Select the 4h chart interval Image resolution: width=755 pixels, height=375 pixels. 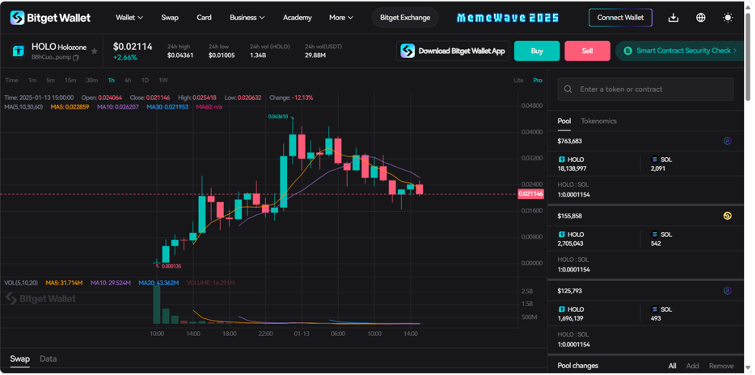point(128,80)
